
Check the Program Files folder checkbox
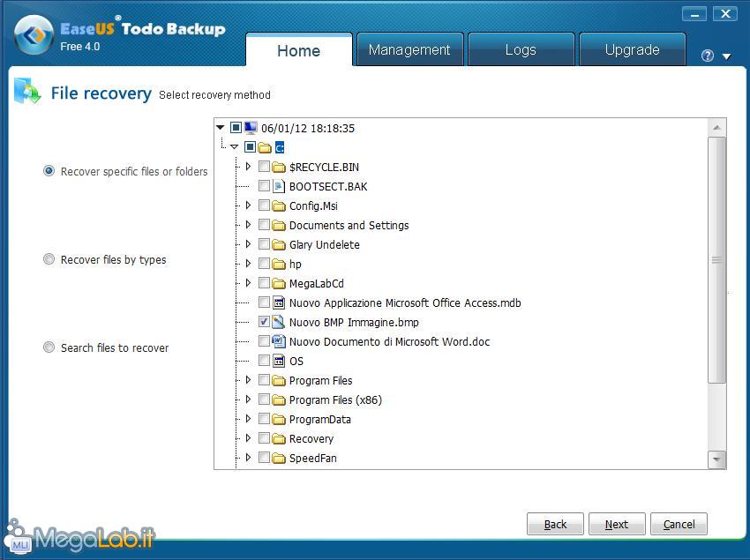[264, 380]
